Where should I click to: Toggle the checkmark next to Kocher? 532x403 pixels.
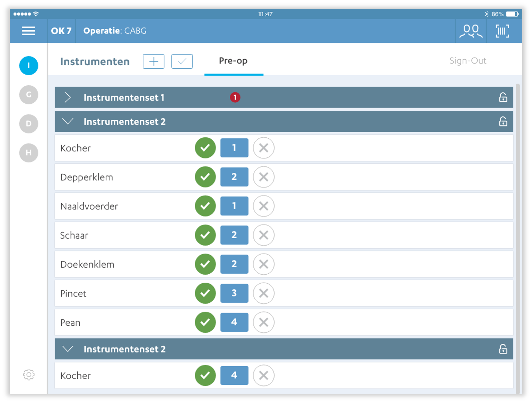pos(205,148)
